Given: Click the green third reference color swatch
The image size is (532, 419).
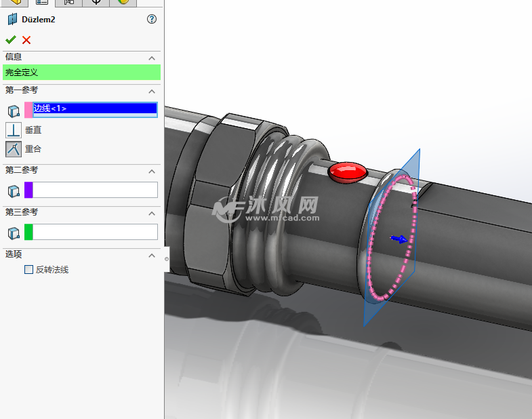Looking at the screenshot, I should 28,232.
